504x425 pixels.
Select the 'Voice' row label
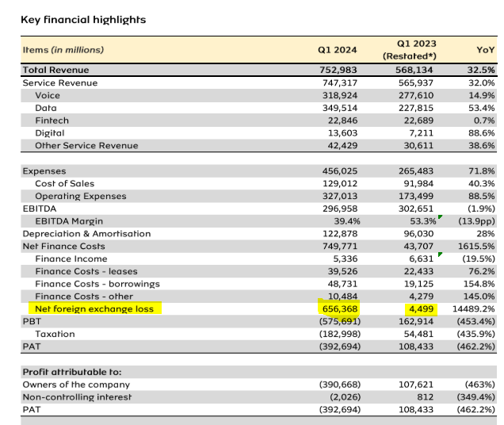48,96
